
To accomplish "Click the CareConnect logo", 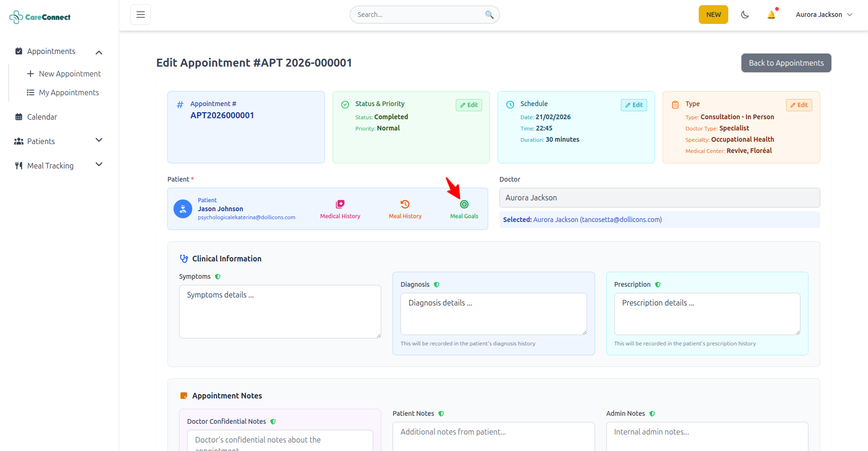I will tap(40, 17).
